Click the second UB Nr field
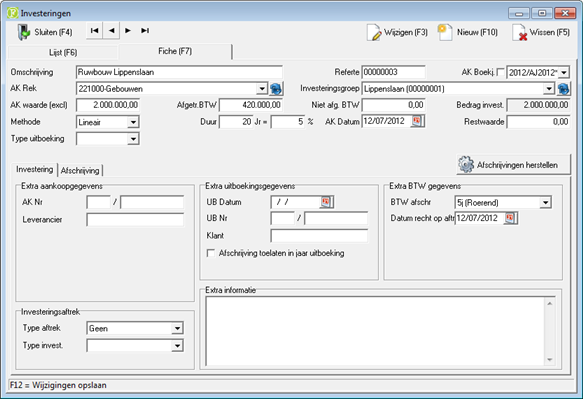 (336, 218)
